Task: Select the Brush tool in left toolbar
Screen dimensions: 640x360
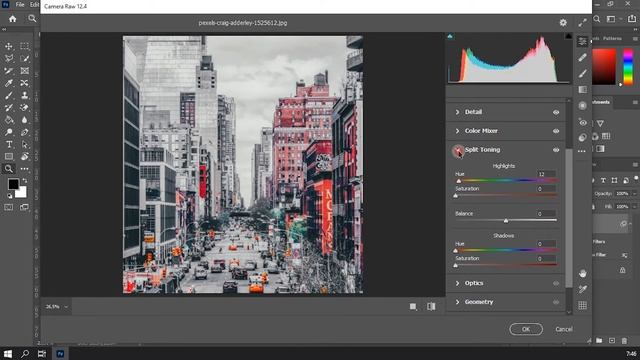Action: pyautogui.click(x=9, y=95)
